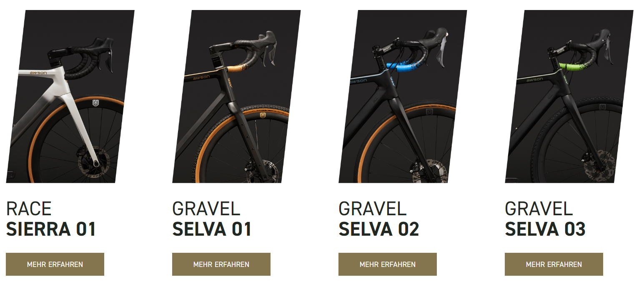The width and height of the screenshot is (644, 287).
Task: Click Mehr Erfahren for Selva 02
Action: coord(388,264)
